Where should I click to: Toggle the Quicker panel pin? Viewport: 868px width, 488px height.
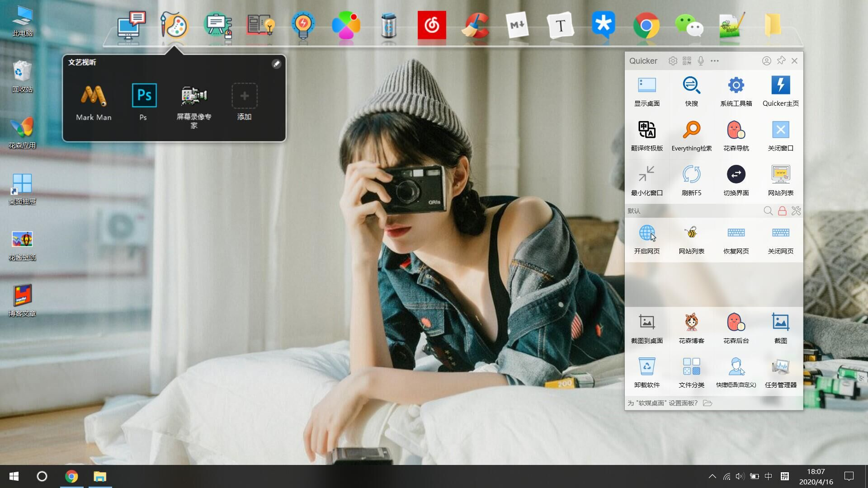[781, 61]
